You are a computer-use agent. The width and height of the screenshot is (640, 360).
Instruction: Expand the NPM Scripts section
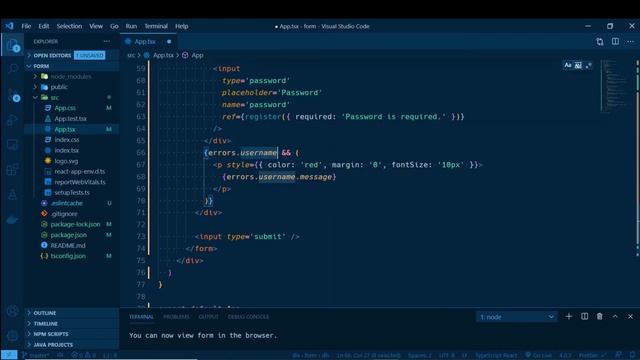coord(72,334)
